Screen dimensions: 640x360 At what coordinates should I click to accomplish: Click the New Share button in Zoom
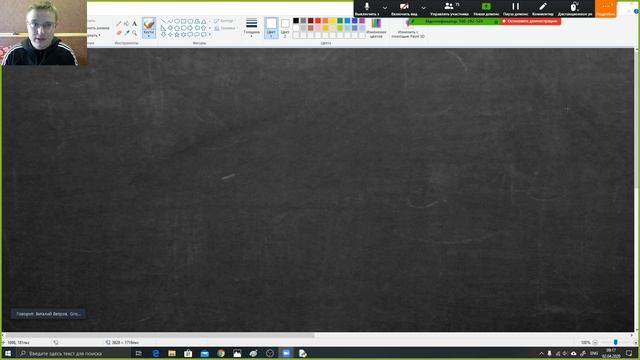coord(486,8)
